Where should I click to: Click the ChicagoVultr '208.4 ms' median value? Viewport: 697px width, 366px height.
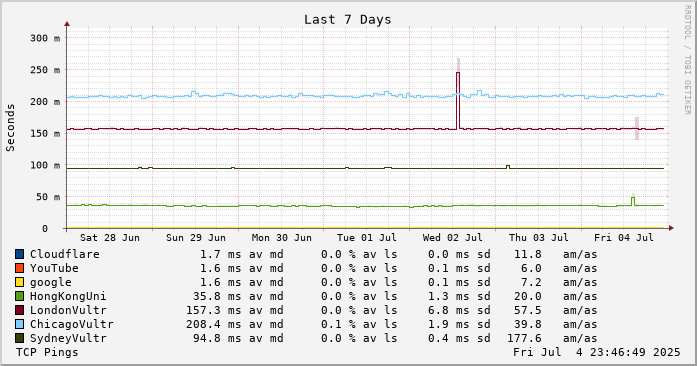[213, 324]
